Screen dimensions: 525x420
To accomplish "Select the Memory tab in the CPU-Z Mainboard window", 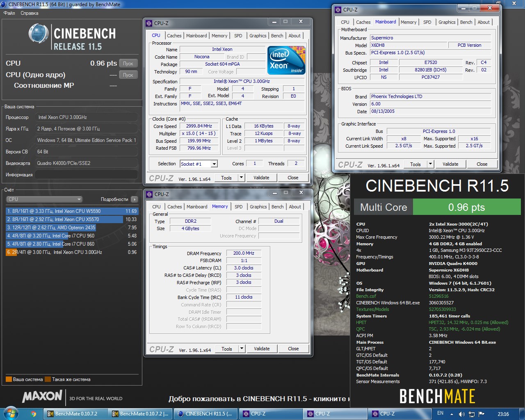I will [409, 22].
